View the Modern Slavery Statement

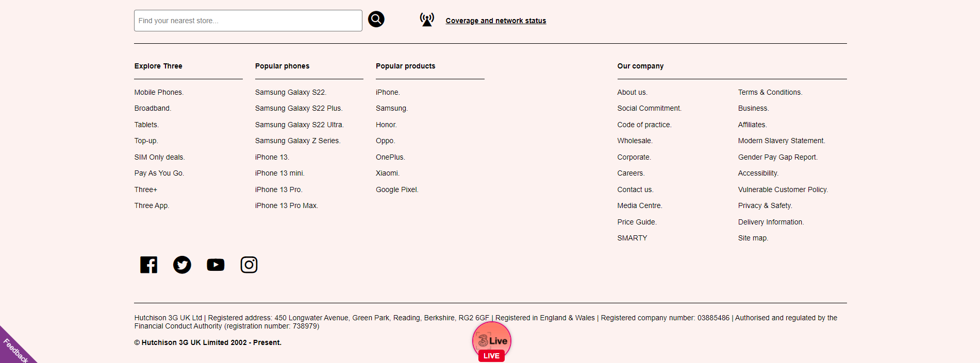coord(781,141)
